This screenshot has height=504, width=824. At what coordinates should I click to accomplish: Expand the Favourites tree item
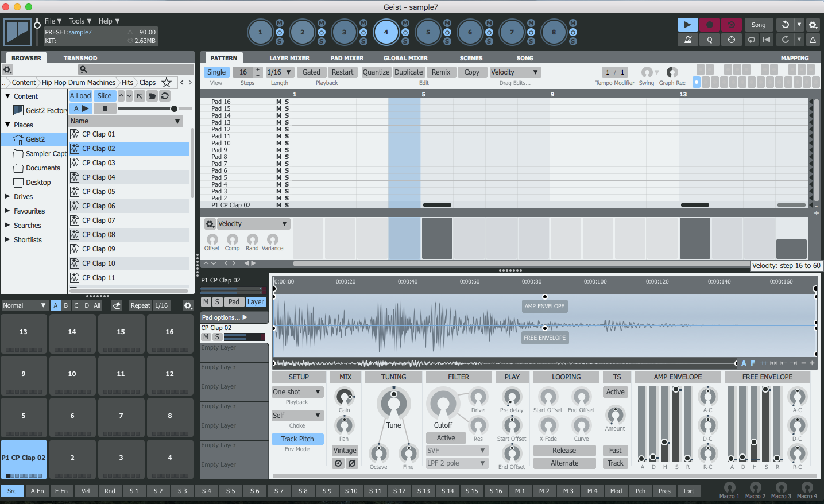7,211
